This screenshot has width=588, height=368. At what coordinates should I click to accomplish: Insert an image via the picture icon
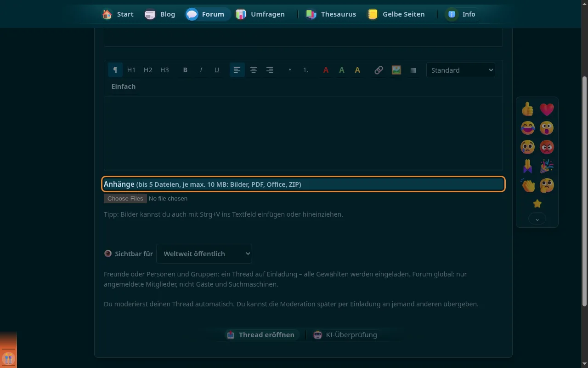[396, 70]
